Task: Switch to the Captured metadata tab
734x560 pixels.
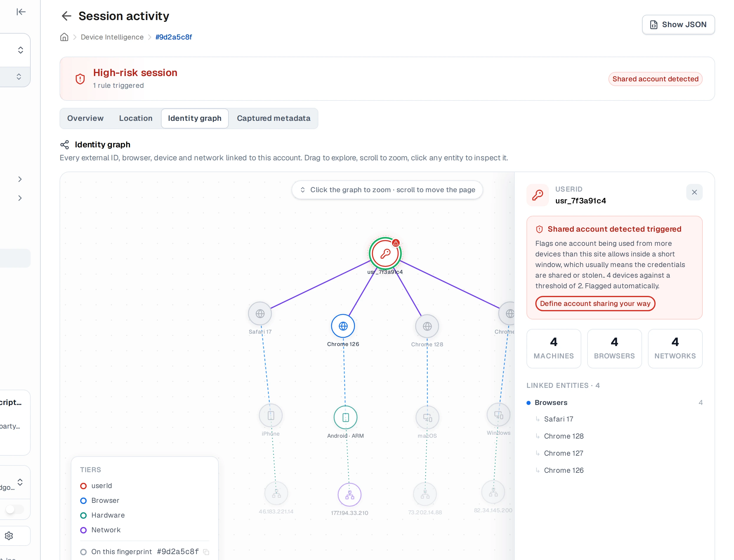Action: pos(273,118)
